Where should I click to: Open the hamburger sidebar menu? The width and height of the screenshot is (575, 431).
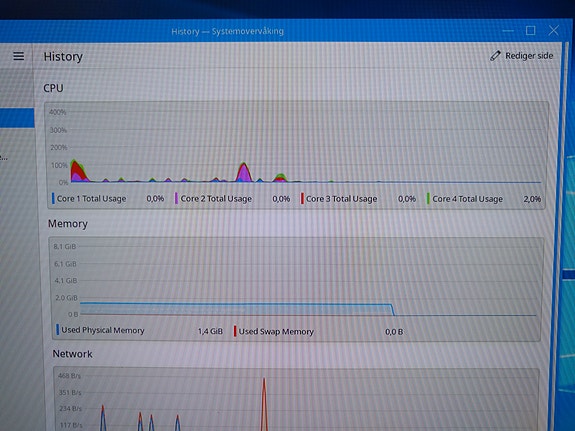coord(19,56)
